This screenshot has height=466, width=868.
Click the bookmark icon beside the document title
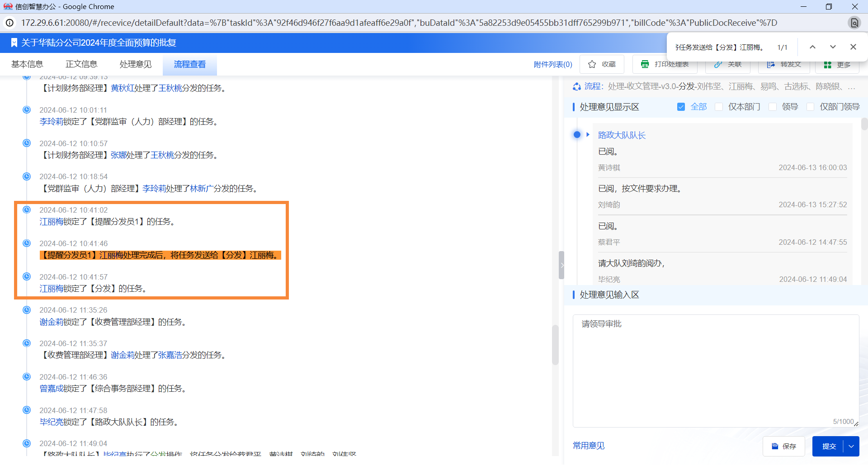coord(14,43)
